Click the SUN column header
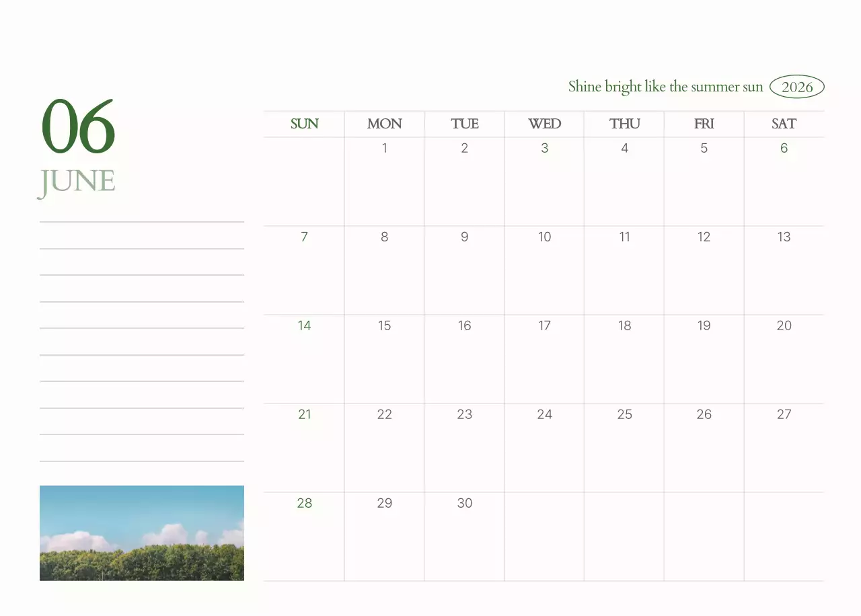This screenshot has width=861, height=616. point(304,124)
